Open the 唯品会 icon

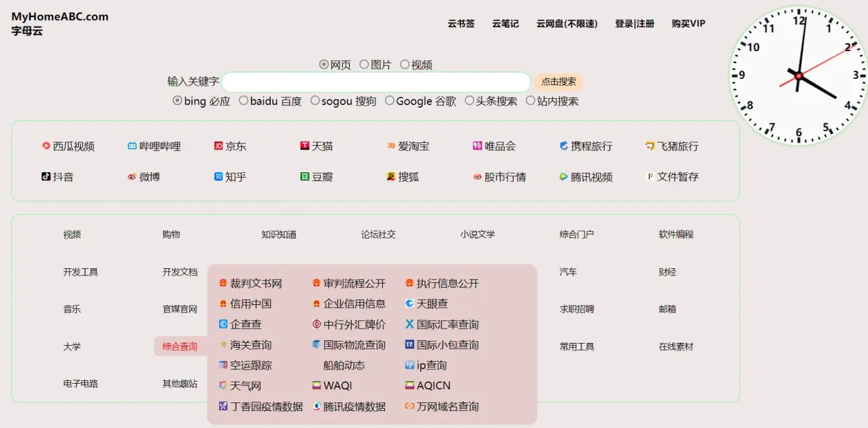[478, 146]
